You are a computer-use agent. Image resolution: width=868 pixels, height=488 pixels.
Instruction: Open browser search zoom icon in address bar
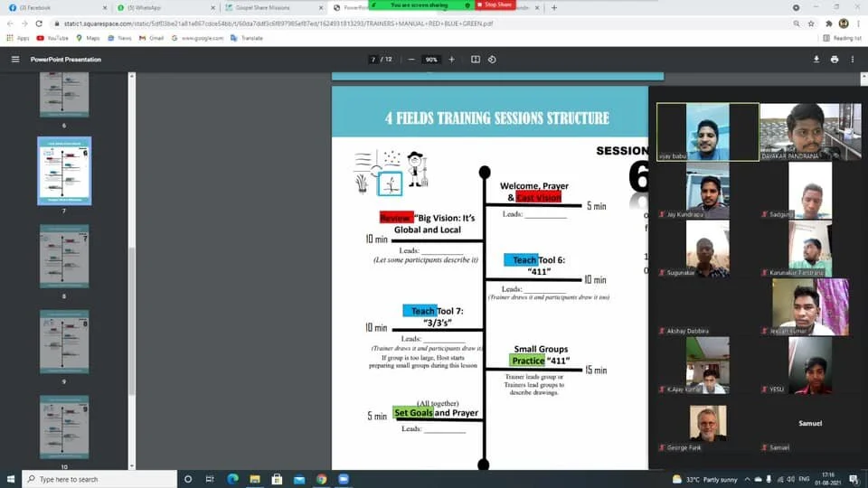tap(797, 23)
